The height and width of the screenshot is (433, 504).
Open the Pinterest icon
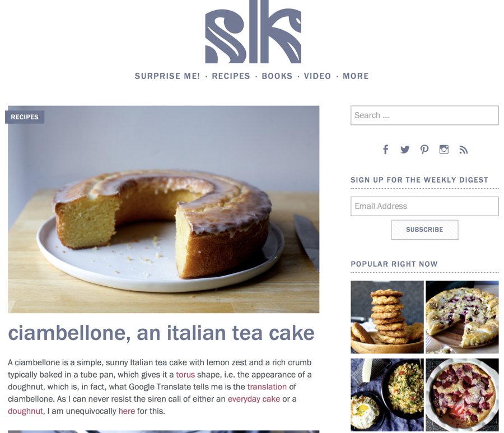pyautogui.click(x=424, y=150)
